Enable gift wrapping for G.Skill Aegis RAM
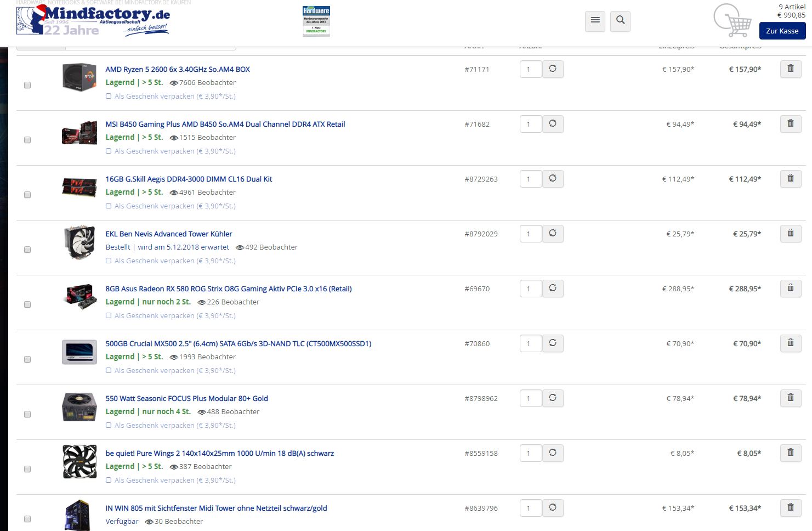This screenshot has width=812, height=531. [x=109, y=206]
